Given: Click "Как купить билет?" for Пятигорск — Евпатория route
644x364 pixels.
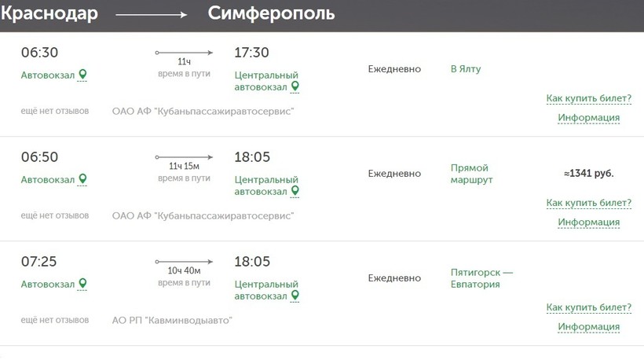Looking at the screenshot, I should (x=588, y=307).
